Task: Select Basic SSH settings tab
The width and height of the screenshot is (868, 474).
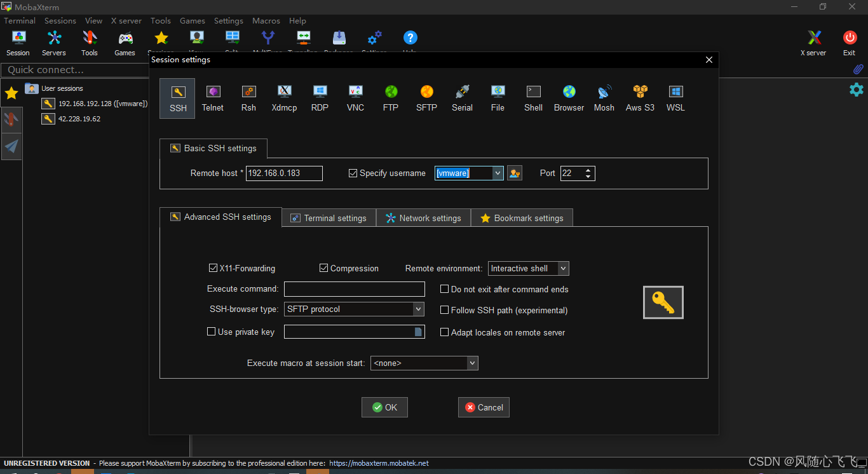Action: (214, 148)
